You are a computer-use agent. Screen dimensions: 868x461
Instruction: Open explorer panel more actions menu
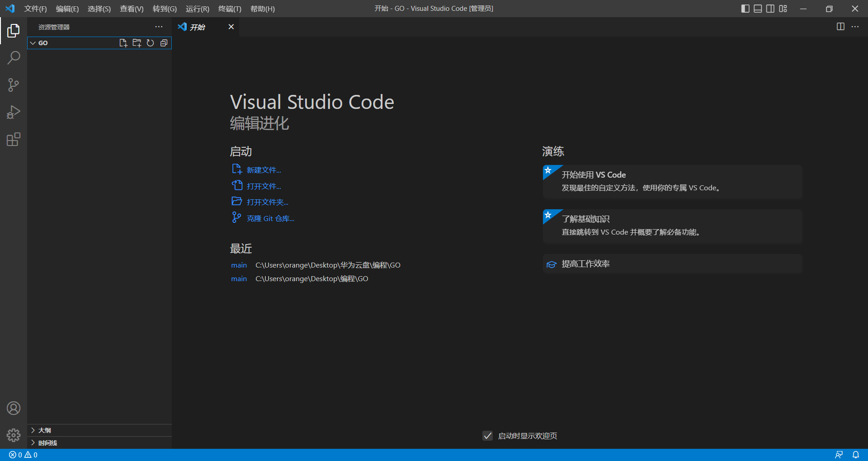(159, 27)
